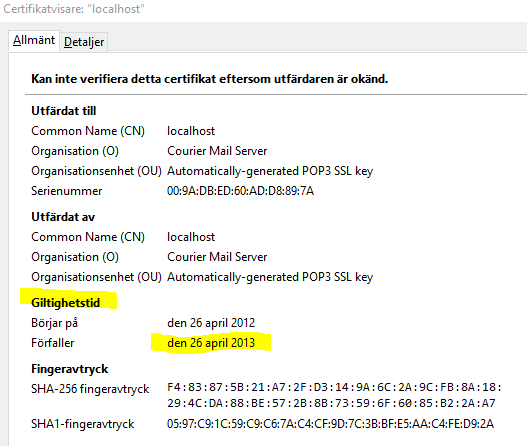Click localhost under Utfärdat av
The image size is (527, 446).
coord(191,237)
